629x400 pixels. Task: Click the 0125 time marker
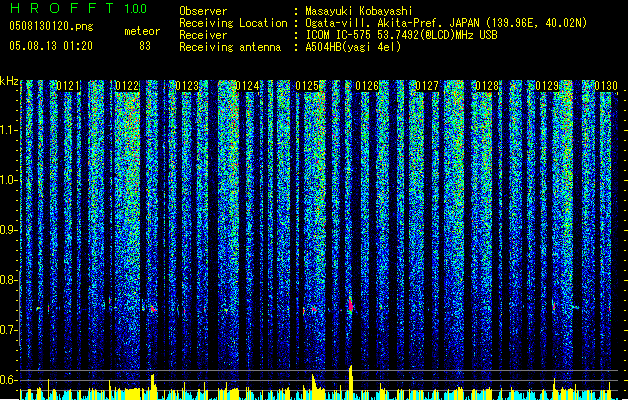click(307, 86)
